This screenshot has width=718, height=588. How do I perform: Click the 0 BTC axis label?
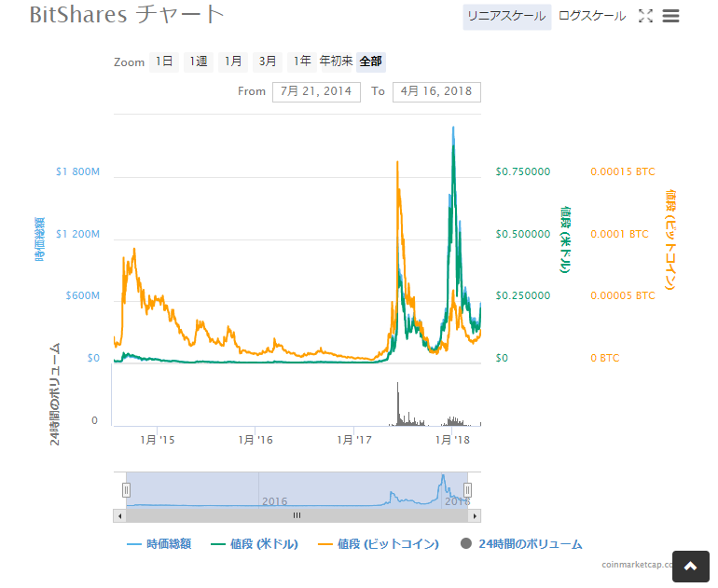point(605,358)
